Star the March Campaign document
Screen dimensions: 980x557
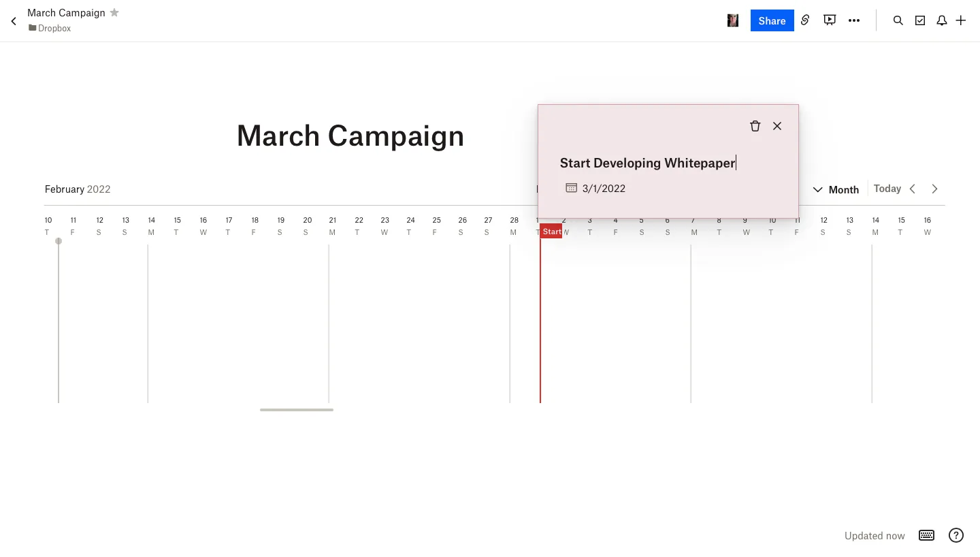click(x=114, y=12)
